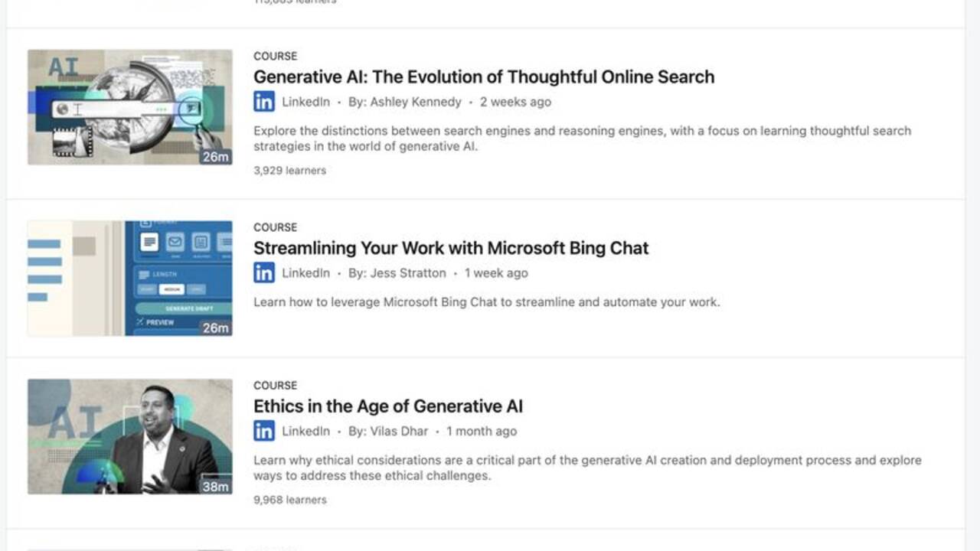Click description about ethical considerations
980x551 pixels.
(x=587, y=468)
